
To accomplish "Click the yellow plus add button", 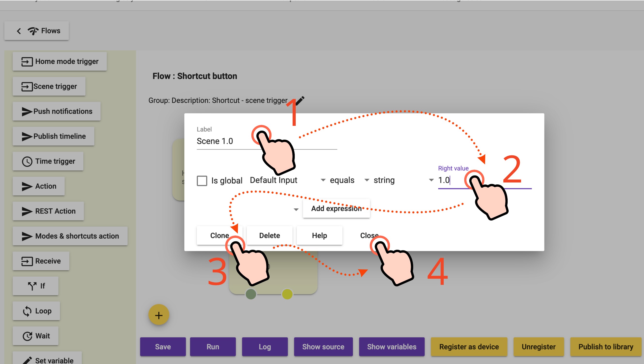I will 159,315.
